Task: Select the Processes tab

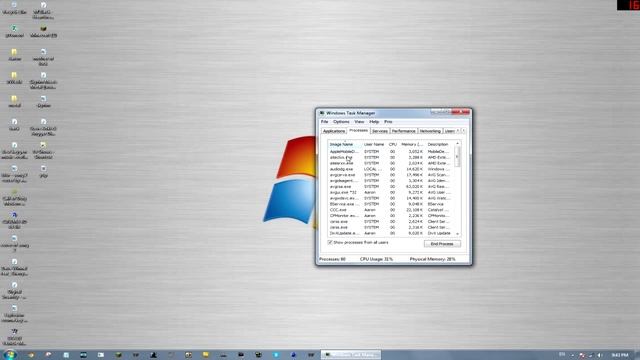Action: 358,130
